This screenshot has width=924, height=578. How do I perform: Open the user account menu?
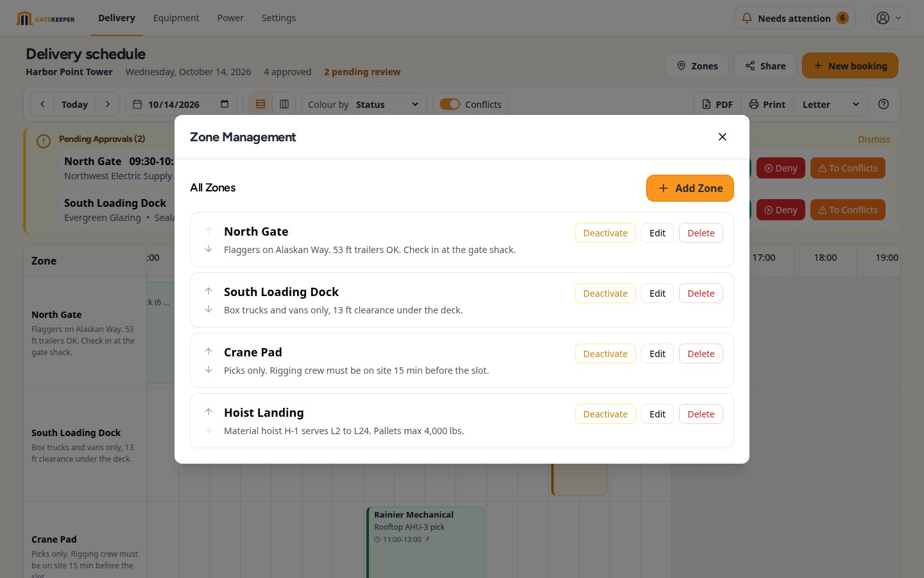[889, 18]
